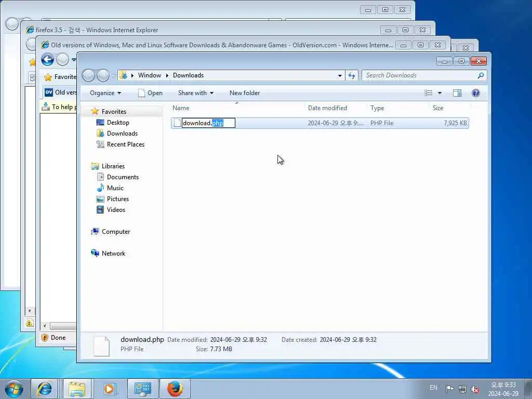This screenshot has height=399, width=532.
Task: Click the search magnifier icon
Action: click(481, 75)
